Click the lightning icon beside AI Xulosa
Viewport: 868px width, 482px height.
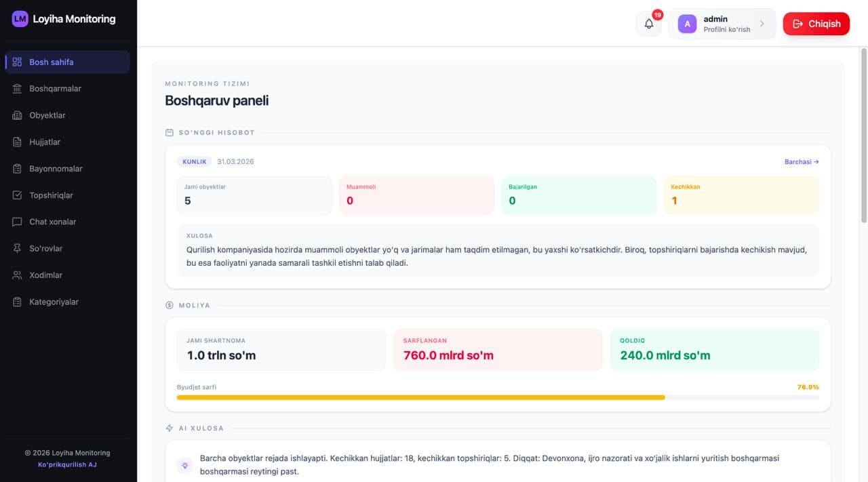click(x=170, y=428)
